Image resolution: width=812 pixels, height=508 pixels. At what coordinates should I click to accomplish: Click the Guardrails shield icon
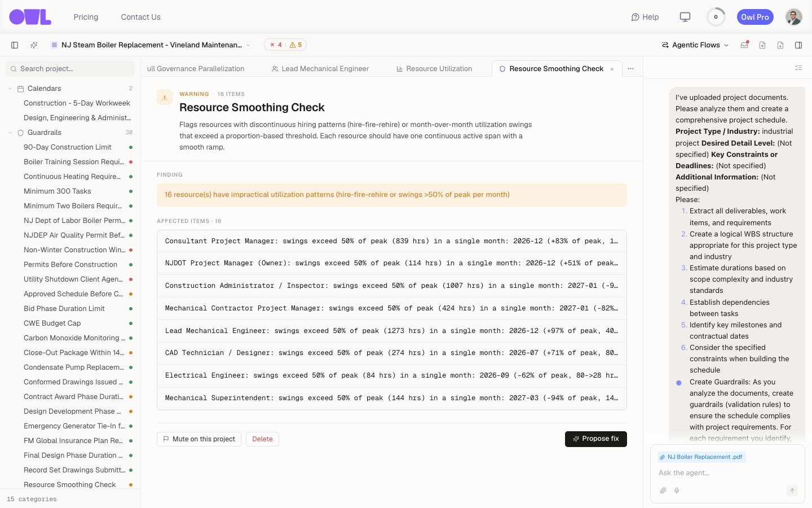click(20, 133)
